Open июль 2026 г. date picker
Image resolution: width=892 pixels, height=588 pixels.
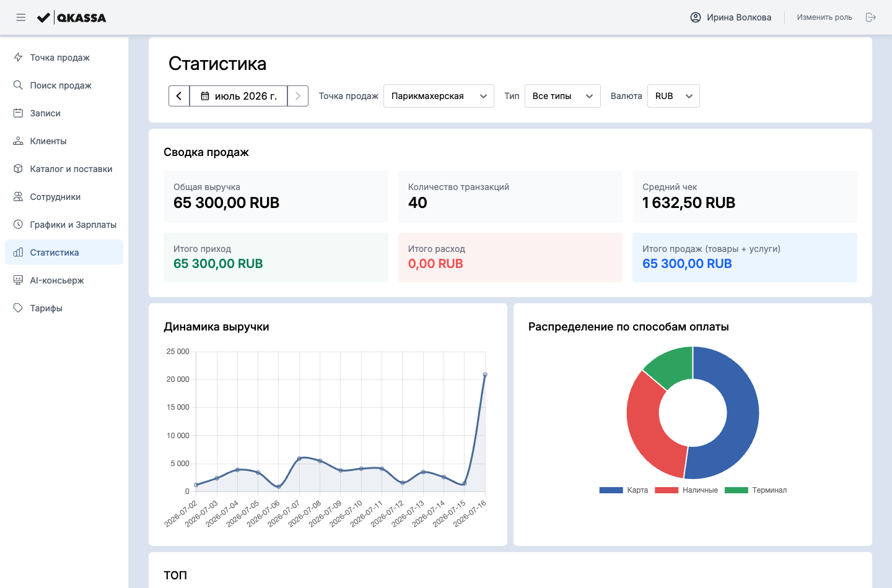click(238, 96)
